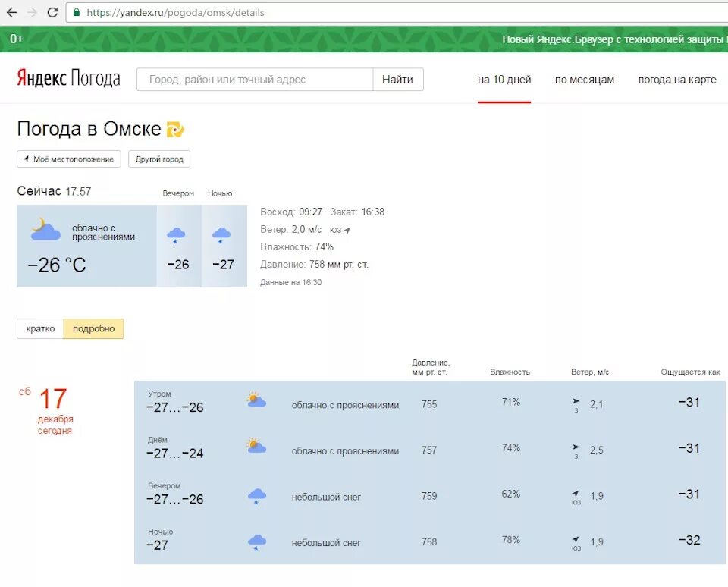Click the pressure value 755
728x587 pixels.
429,404
